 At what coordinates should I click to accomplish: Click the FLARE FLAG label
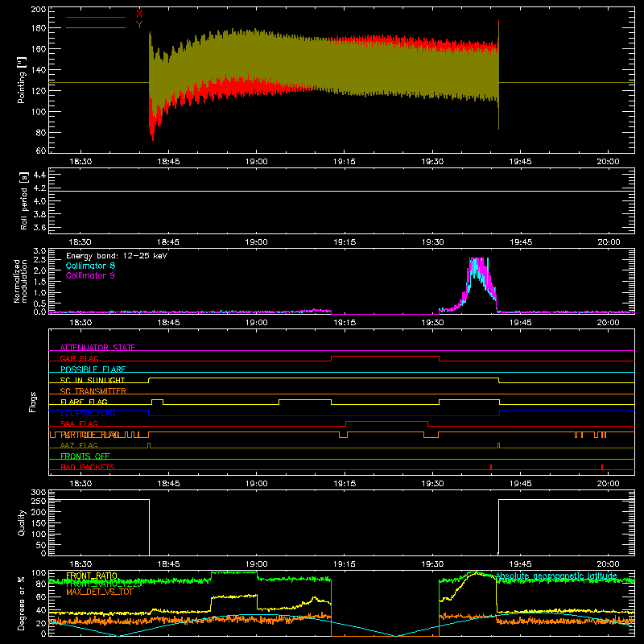[84, 402]
